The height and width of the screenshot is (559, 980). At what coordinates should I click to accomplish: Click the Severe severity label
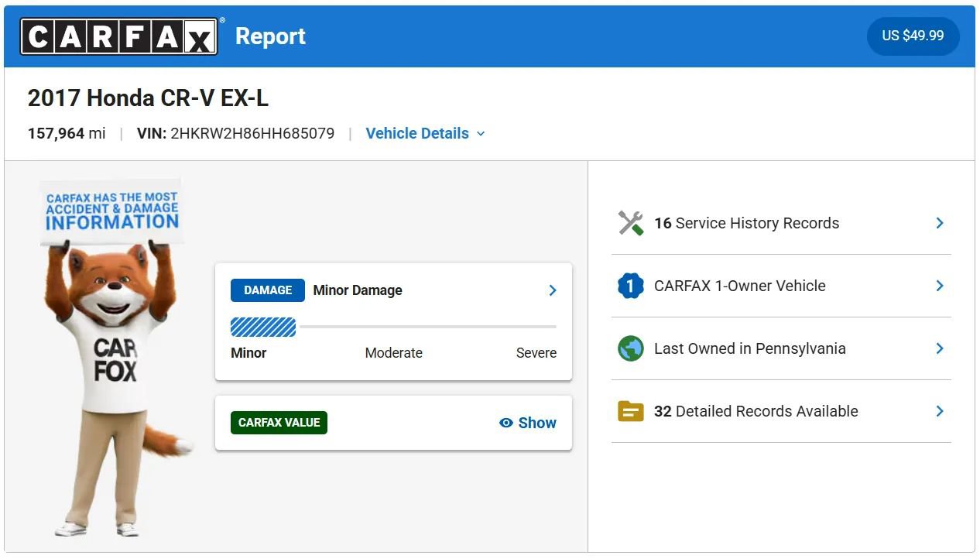coord(536,352)
